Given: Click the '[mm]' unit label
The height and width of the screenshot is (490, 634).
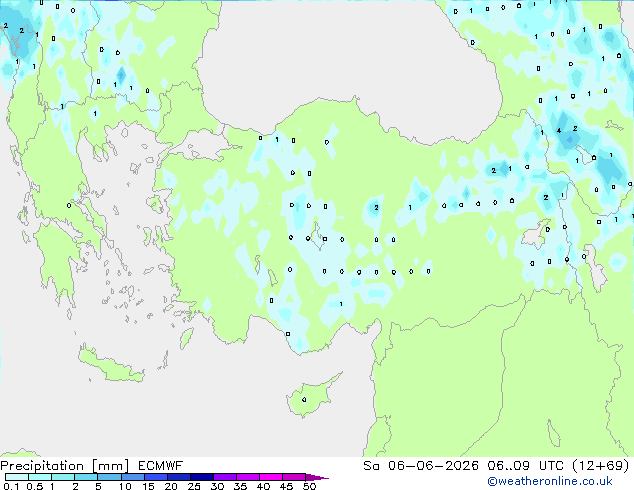Looking at the screenshot, I should coord(110,466).
